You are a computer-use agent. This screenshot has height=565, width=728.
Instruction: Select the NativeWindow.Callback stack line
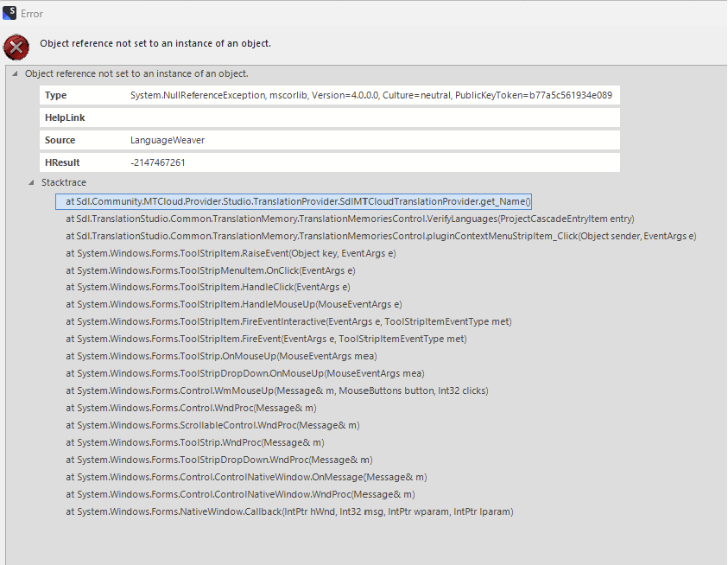(x=289, y=511)
